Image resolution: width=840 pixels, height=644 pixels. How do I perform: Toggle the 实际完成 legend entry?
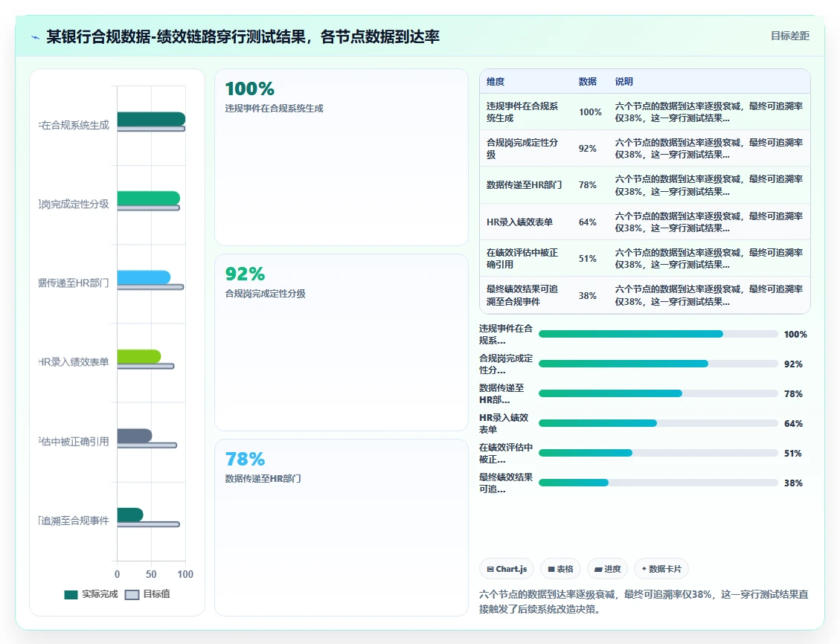91,594
